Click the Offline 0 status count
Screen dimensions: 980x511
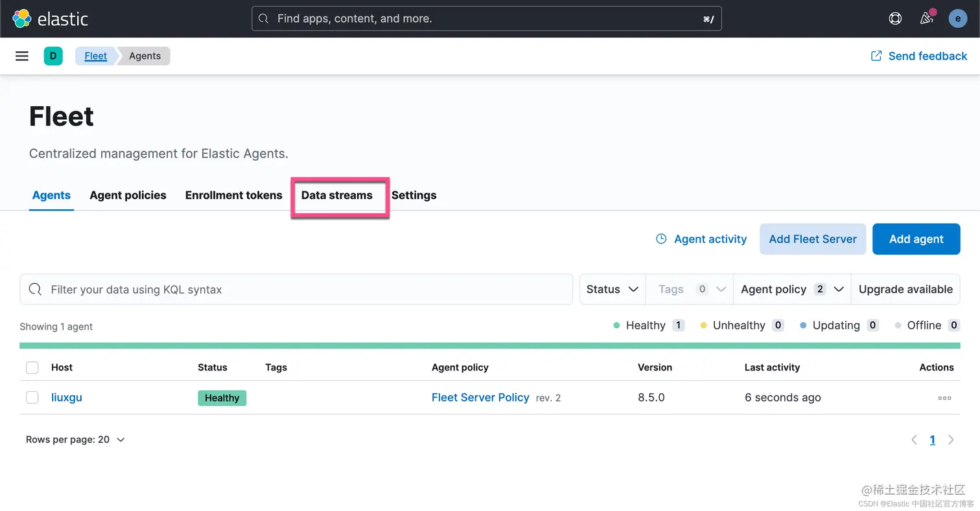pos(927,325)
